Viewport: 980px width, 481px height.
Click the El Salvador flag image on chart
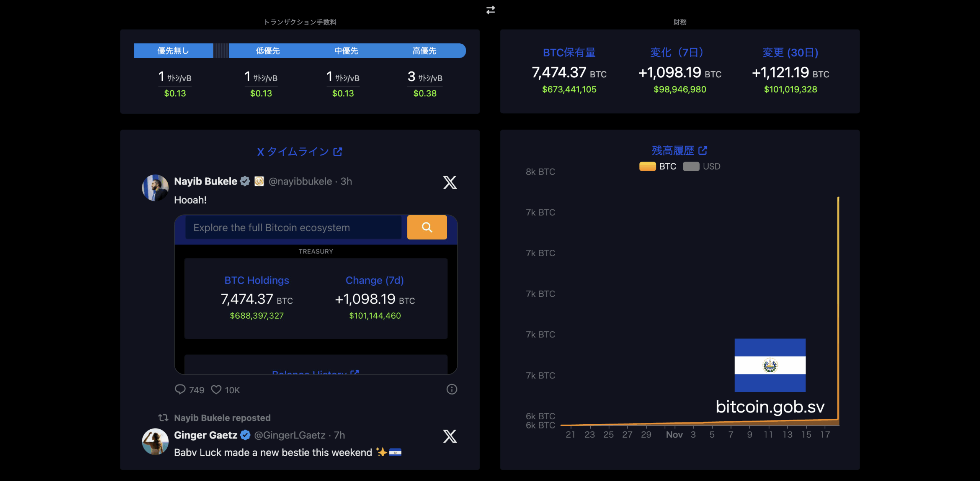click(770, 365)
